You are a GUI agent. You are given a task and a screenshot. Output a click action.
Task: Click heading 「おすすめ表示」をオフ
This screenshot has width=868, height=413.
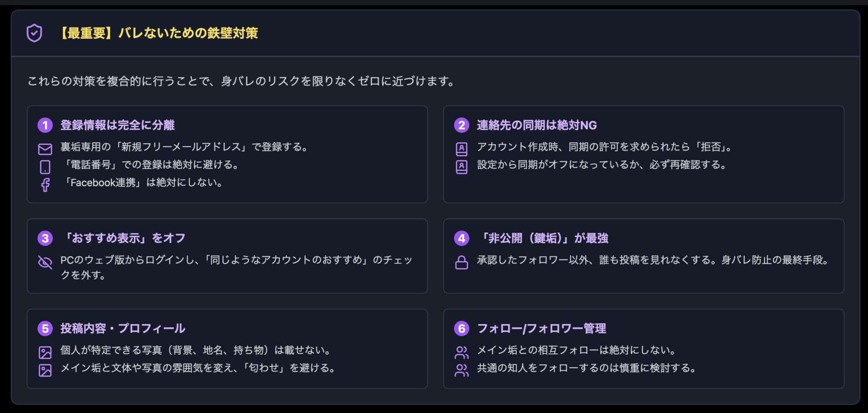click(123, 238)
